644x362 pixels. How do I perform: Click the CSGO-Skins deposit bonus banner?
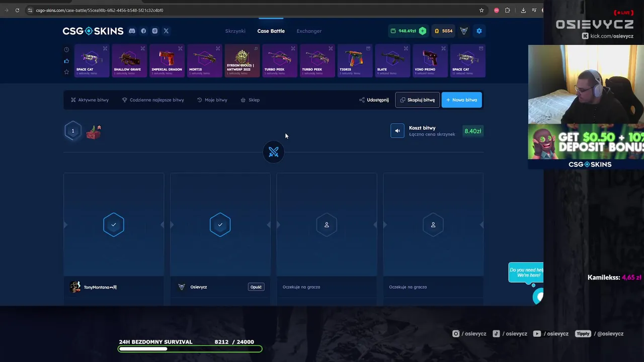point(586,146)
